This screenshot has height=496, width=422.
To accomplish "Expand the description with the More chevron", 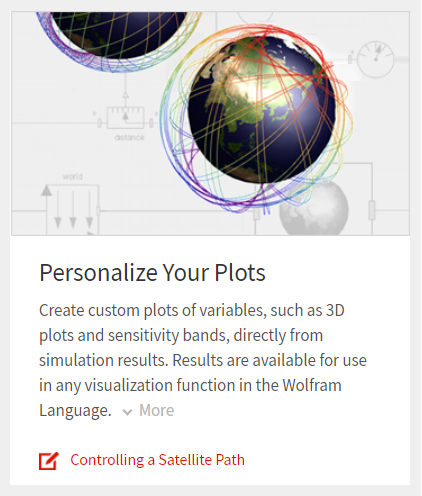I will [127, 412].
